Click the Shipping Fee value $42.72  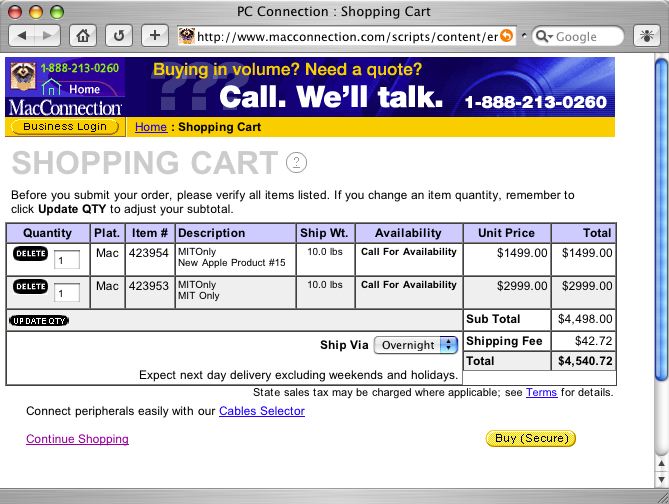click(x=593, y=341)
